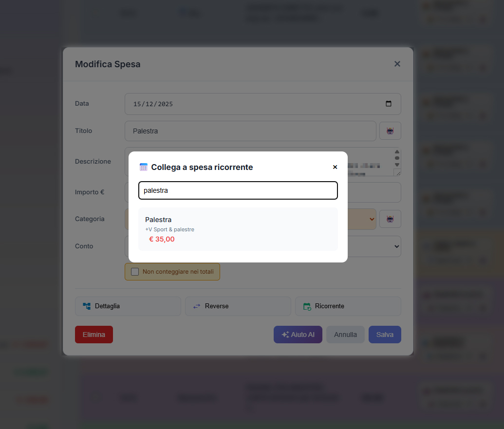Select the Palestra recurring expense result
This screenshot has width=504, height=429.
point(238,229)
